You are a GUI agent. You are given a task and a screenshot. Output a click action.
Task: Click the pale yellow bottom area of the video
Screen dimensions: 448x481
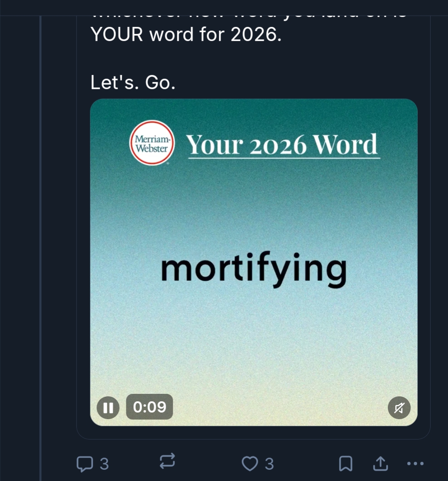[253, 374]
